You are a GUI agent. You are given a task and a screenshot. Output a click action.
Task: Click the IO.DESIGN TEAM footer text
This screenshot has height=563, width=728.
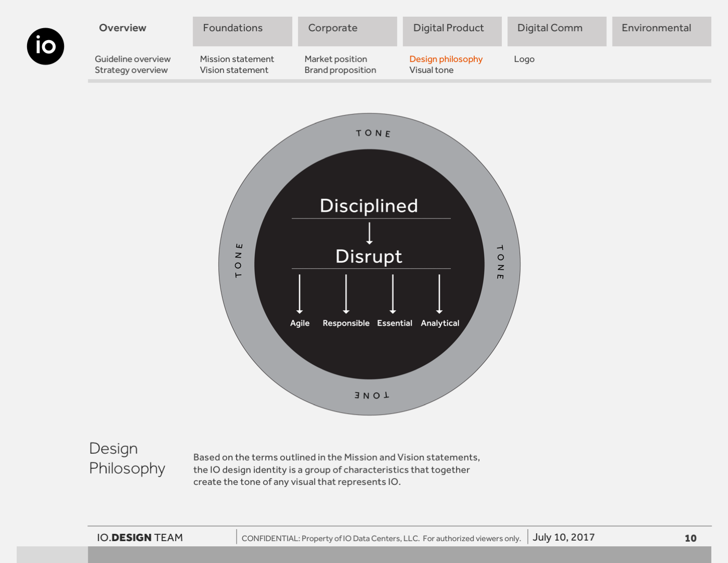140,538
